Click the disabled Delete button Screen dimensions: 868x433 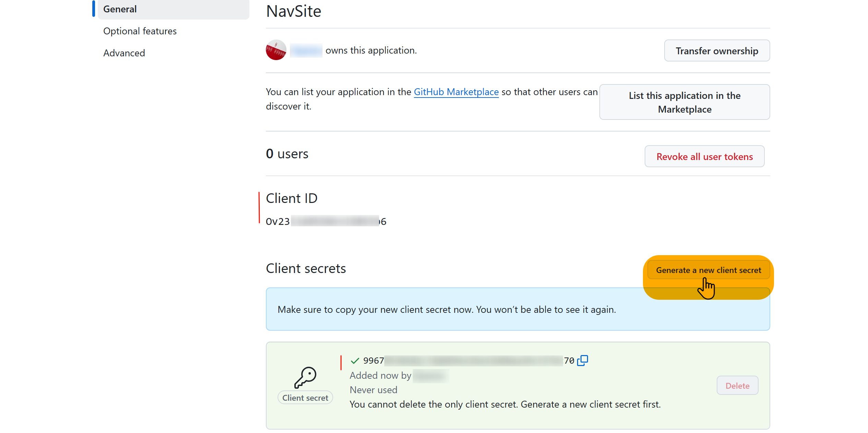coord(737,386)
